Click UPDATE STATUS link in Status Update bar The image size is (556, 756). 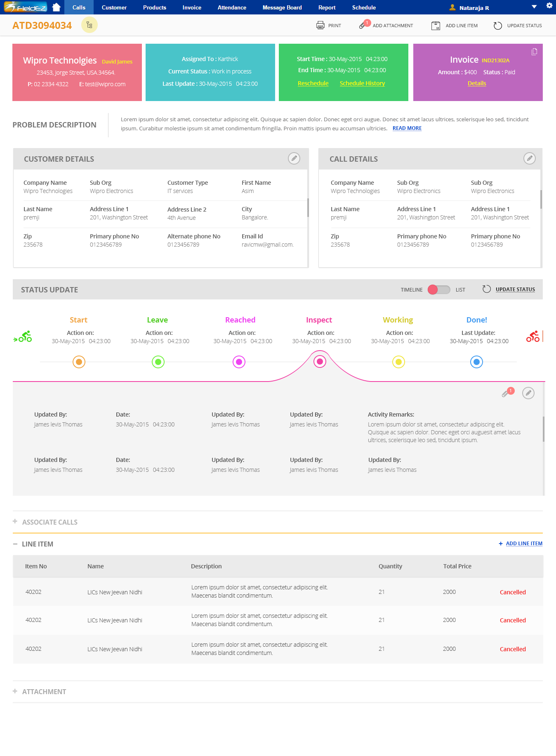coord(515,290)
